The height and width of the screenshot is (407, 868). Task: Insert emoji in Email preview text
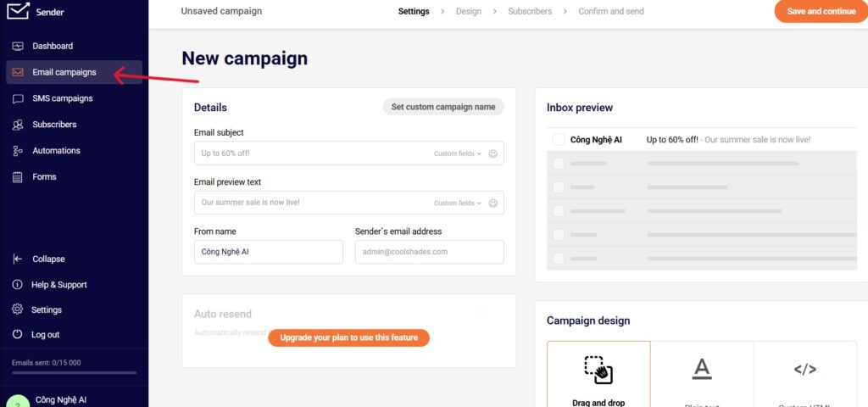pos(492,203)
